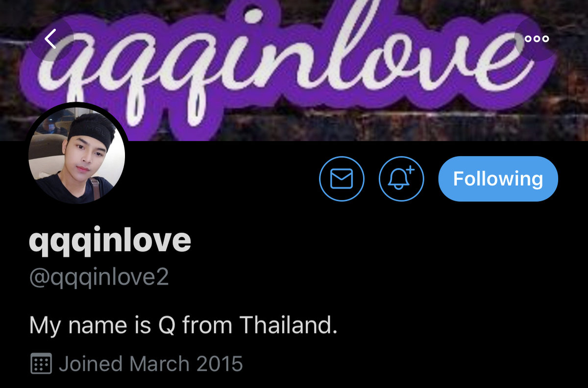Screen dimensions: 588x388
Task: Click the Joined March 2015 text
Action: pyautogui.click(x=150, y=364)
